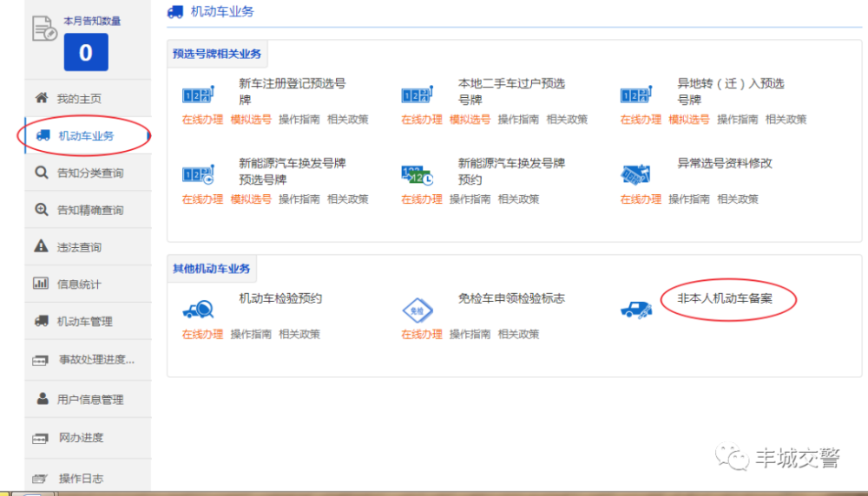Click 在线办理 under 本地二手车过户预选号牌
This screenshot has width=868, height=496.
coord(422,120)
